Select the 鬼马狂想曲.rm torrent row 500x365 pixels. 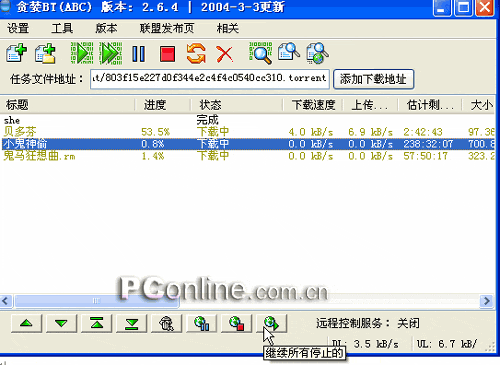247,156
